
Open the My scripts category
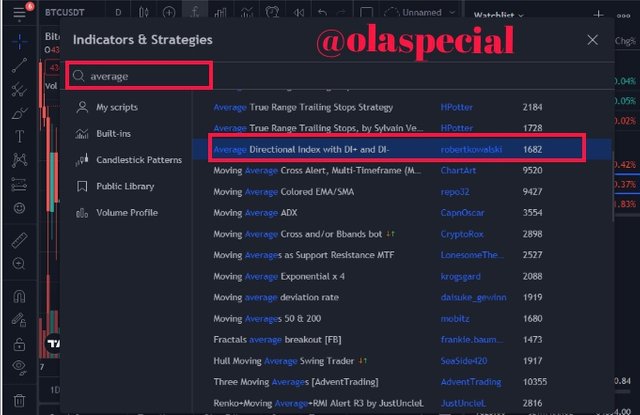115,107
